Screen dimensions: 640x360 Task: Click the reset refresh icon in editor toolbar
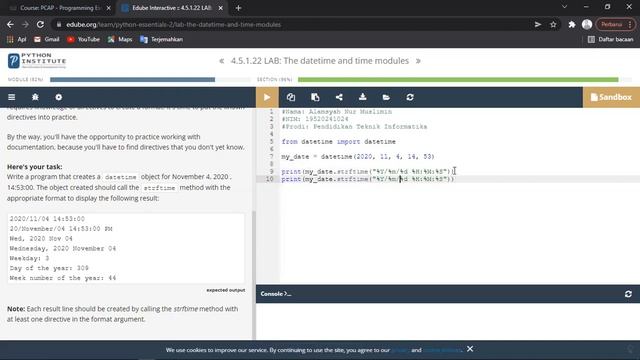point(410,97)
